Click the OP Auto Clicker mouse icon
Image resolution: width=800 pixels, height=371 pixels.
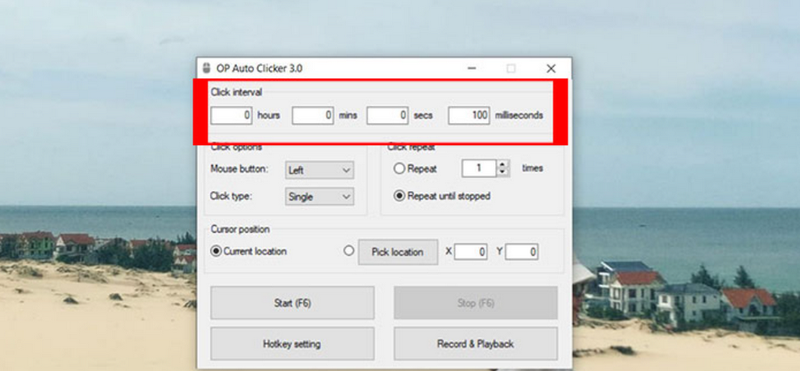tap(206, 68)
